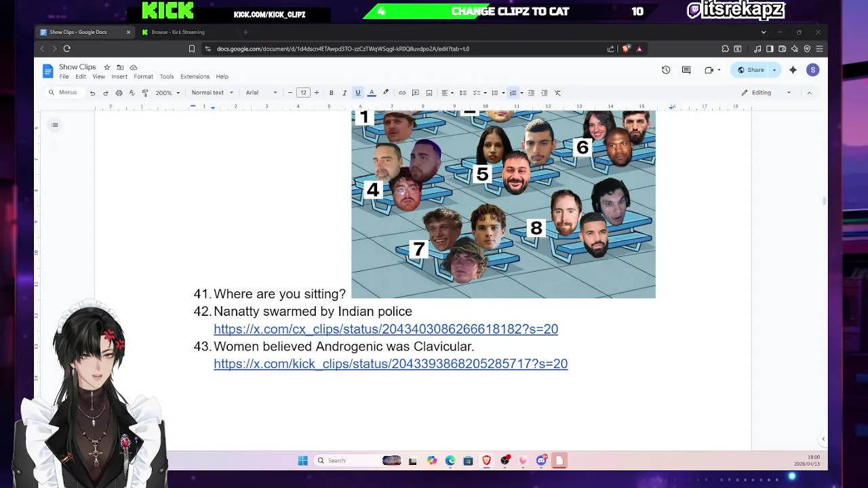The image size is (868, 488).
Task: Show all comments panel
Action: pyautogui.click(x=686, y=70)
